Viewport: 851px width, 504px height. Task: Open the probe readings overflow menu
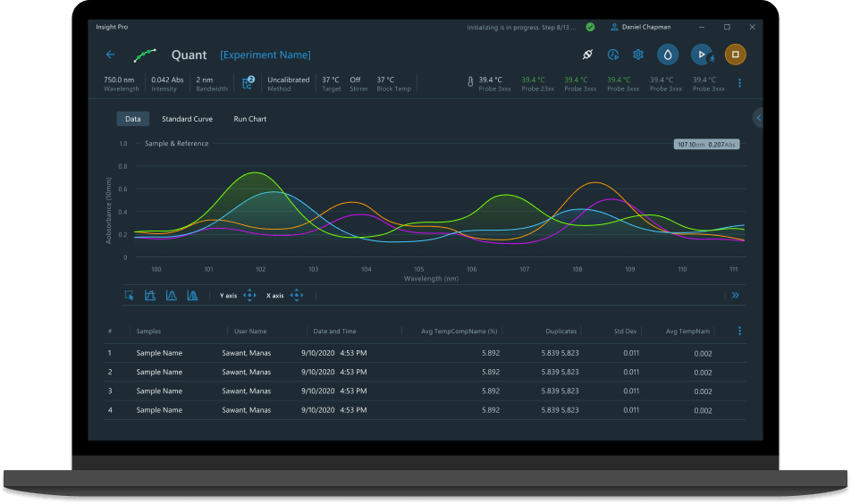click(739, 83)
